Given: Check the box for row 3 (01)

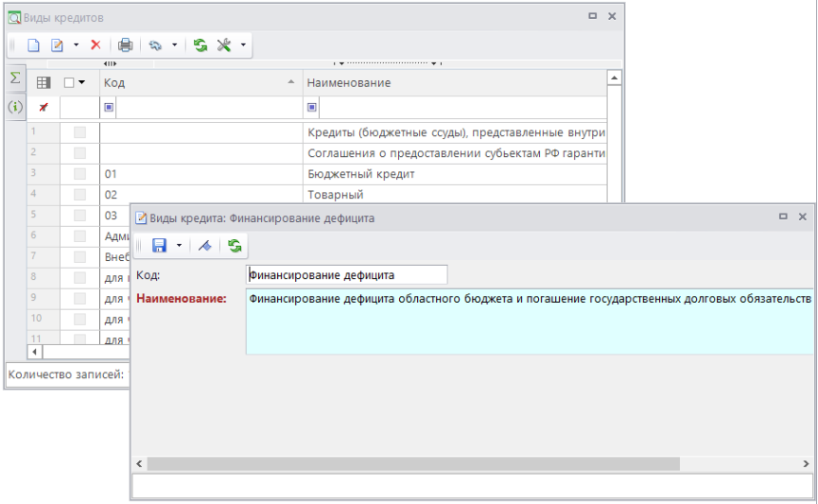Looking at the screenshot, I should pyautogui.click(x=79, y=174).
